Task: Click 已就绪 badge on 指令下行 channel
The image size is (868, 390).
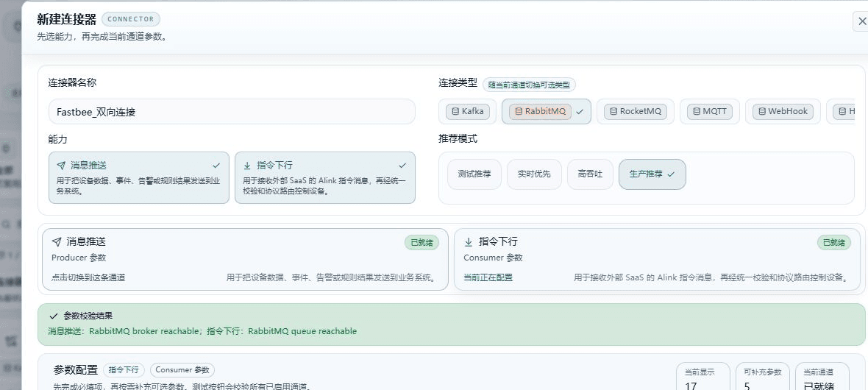Action: point(834,242)
